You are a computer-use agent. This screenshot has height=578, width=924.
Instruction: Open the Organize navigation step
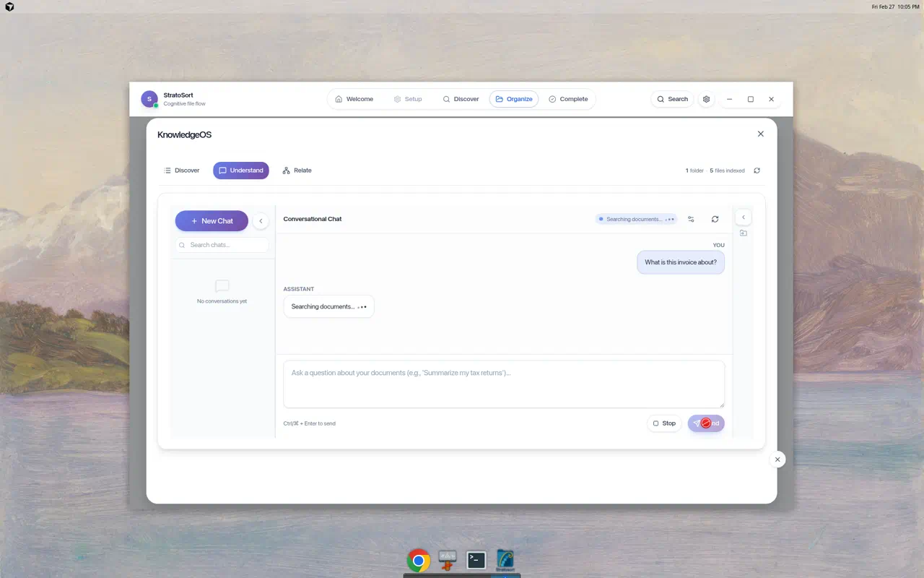click(513, 98)
